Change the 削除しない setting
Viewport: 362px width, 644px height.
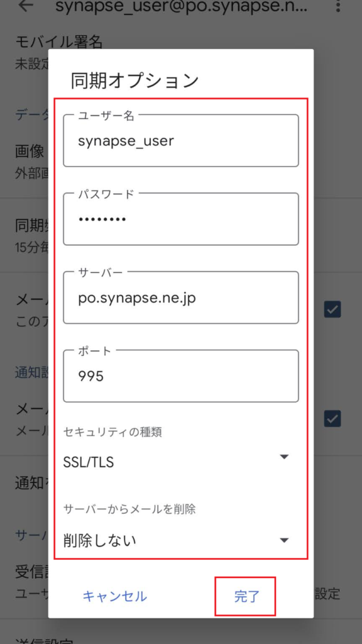[284, 540]
